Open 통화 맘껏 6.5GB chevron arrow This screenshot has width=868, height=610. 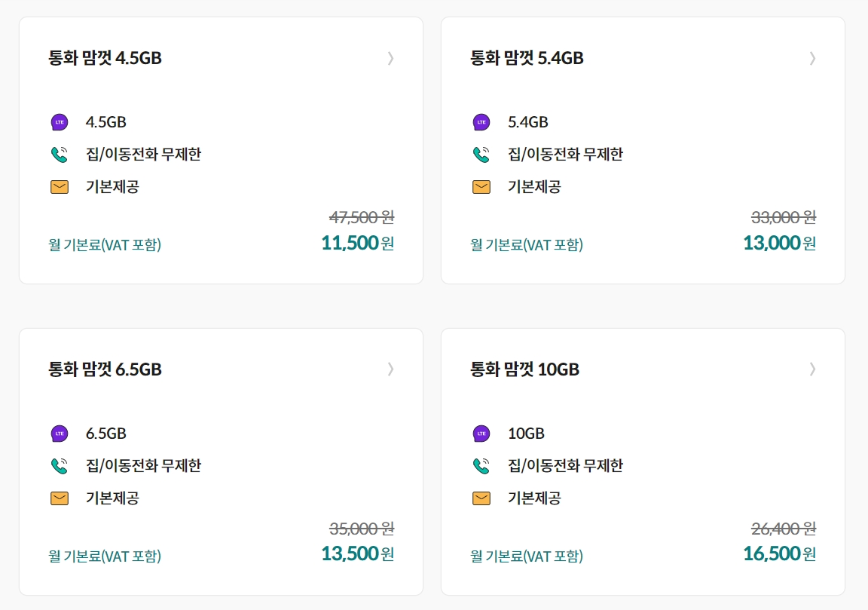pos(390,369)
